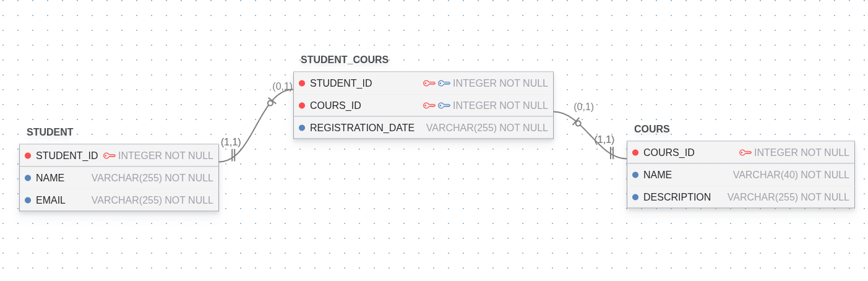
Task: Select the STUDENT_COURS table header label
Action: tap(345, 60)
